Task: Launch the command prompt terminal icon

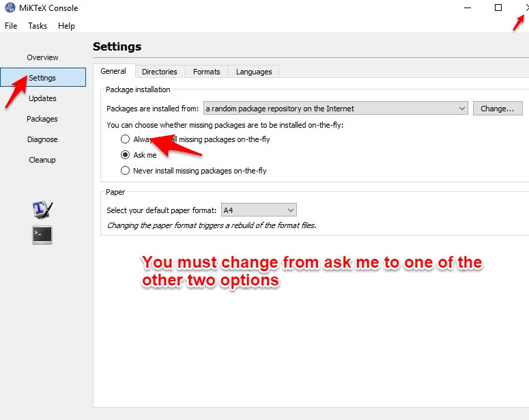Action: tap(42, 235)
